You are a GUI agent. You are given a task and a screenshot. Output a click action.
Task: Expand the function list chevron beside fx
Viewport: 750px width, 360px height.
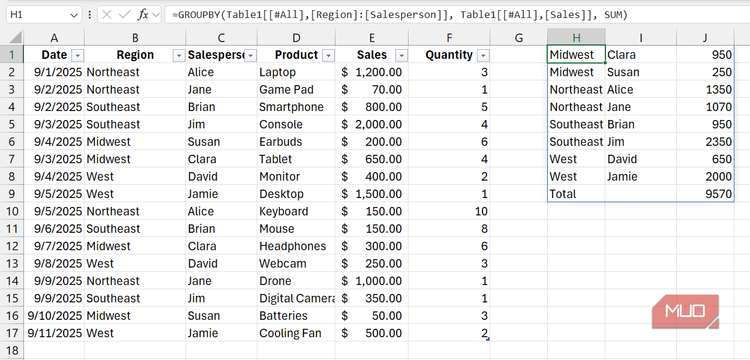tap(155, 15)
